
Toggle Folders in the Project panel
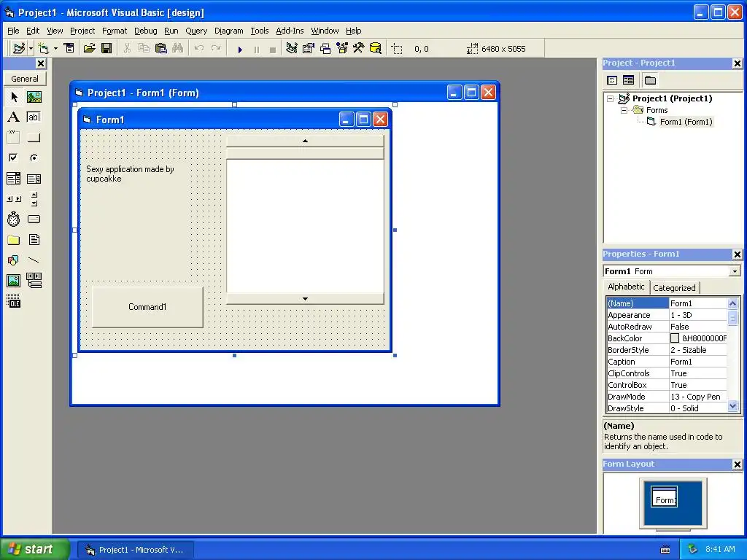point(650,80)
